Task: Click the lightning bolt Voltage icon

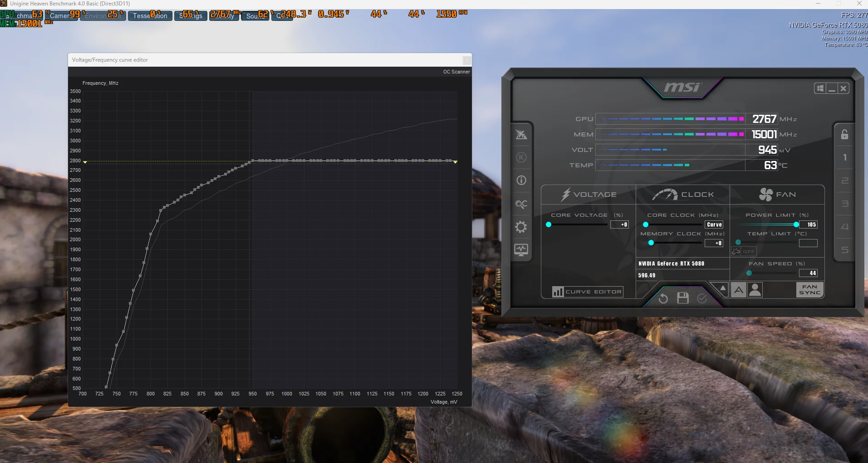Action: [565, 195]
